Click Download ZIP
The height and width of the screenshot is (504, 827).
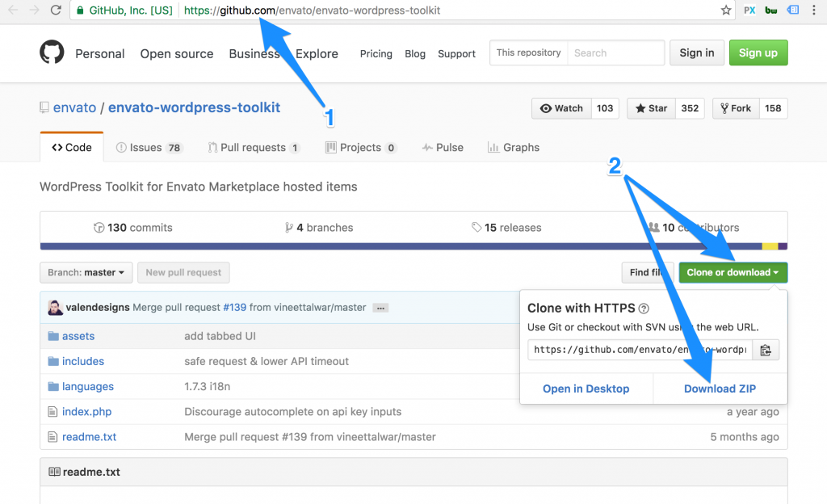[720, 388]
